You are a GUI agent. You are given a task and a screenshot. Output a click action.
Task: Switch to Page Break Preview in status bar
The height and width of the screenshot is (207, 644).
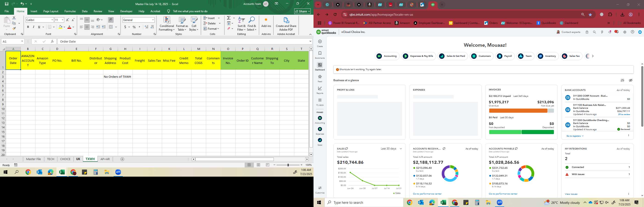tap(268, 165)
